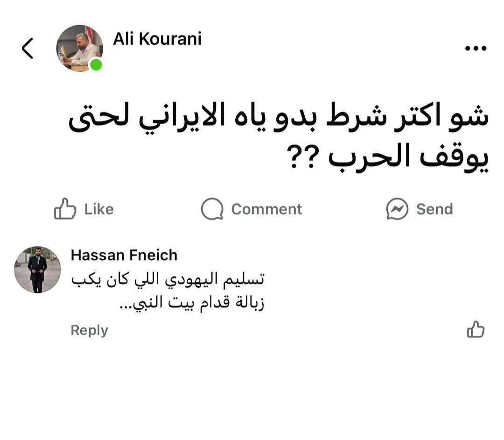
Task: Open the Hassan Fneich commenter name link
Action: click(x=124, y=255)
